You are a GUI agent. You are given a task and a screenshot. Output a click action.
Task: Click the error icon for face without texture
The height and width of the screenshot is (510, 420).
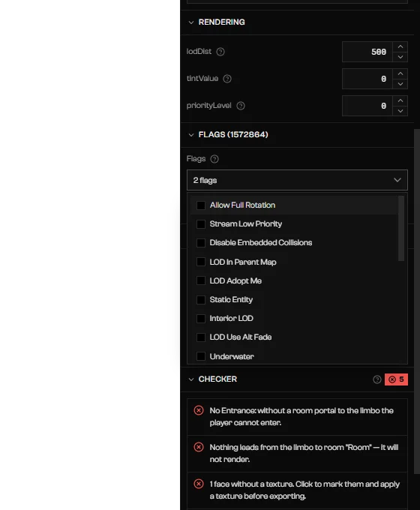pyautogui.click(x=199, y=484)
